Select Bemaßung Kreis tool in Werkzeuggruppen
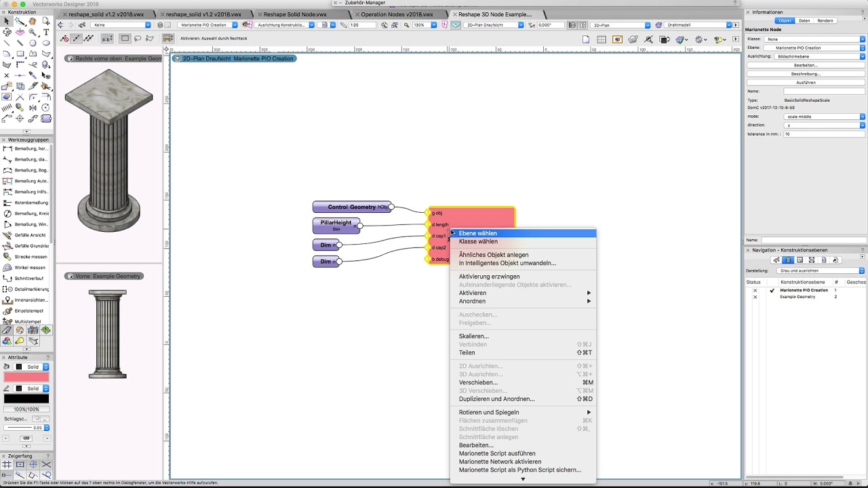 point(27,213)
